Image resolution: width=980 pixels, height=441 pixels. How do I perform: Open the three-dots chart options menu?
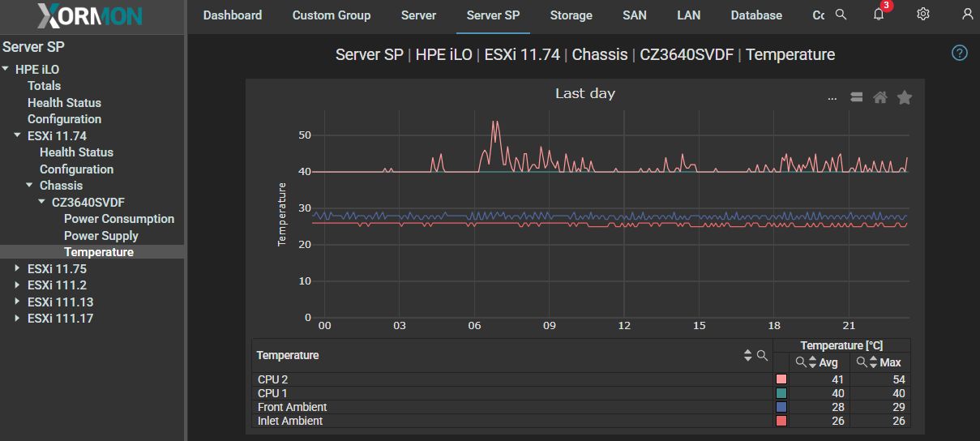point(832,98)
